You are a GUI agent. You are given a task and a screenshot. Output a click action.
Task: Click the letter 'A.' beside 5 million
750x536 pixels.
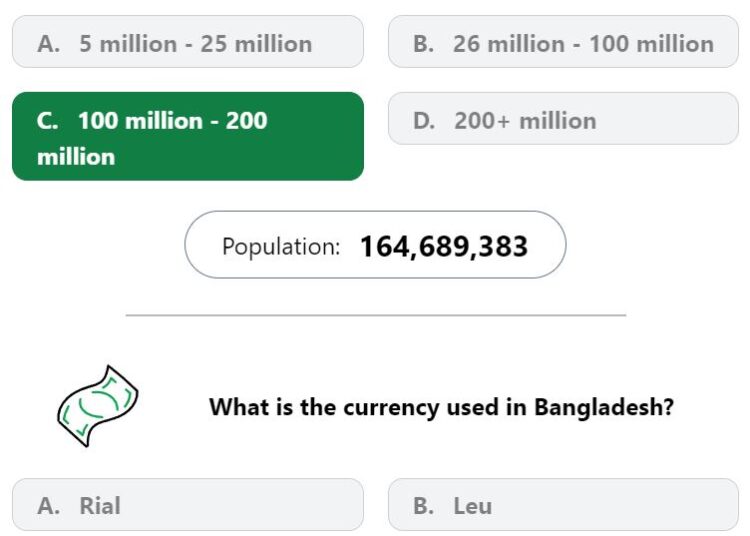pos(49,44)
